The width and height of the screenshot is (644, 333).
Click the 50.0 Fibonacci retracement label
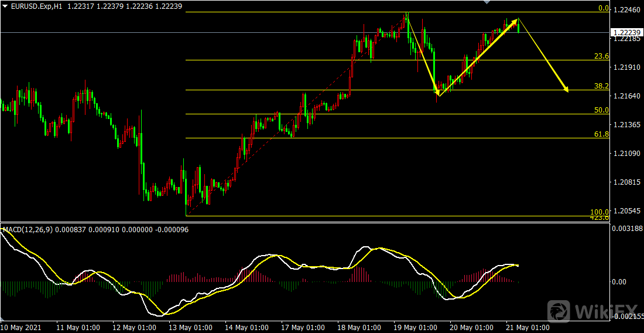[601, 110]
